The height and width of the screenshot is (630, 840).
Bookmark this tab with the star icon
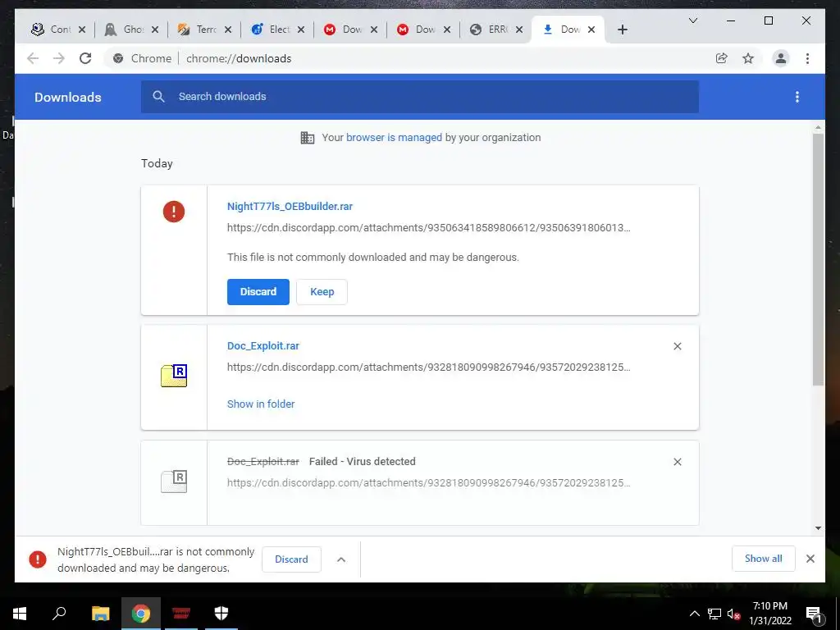click(748, 58)
